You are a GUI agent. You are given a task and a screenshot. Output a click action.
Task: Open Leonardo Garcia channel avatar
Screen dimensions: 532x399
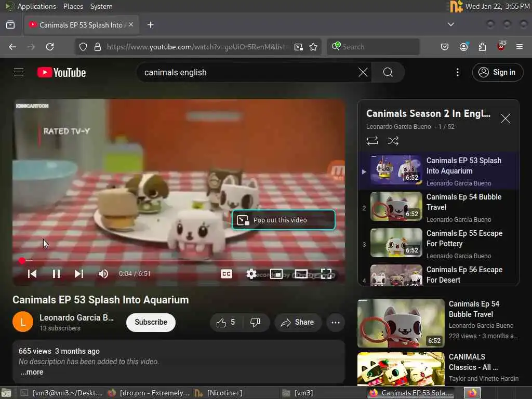click(23, 322)
